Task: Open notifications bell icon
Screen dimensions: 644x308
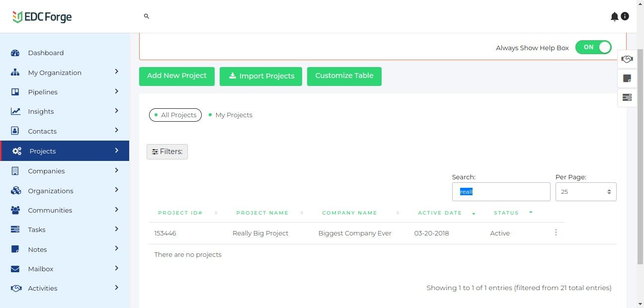Action: pos(614,16)
